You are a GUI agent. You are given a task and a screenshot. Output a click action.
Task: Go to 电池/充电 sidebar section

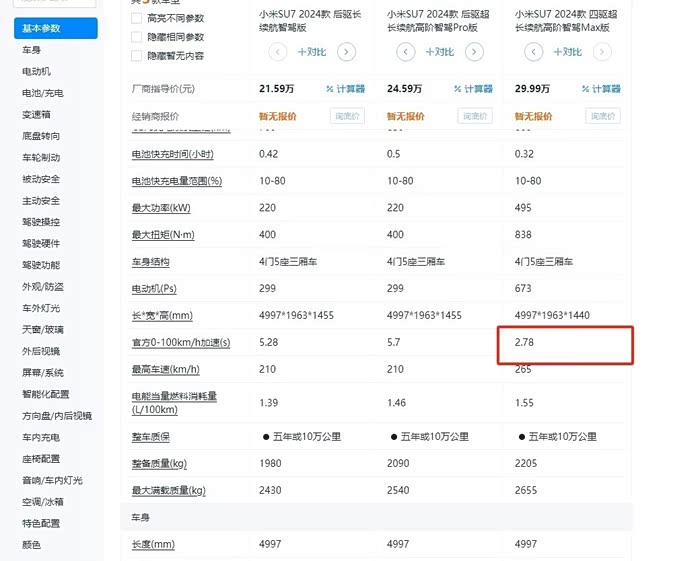[43, 93]
